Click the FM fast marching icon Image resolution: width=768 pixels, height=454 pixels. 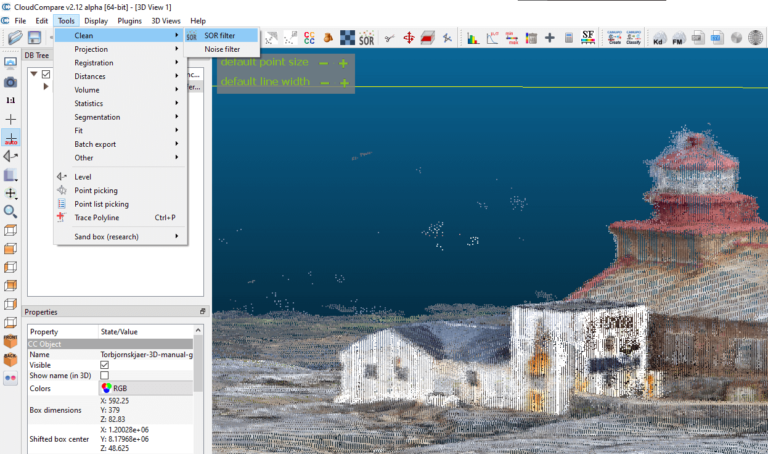point(678,38)
